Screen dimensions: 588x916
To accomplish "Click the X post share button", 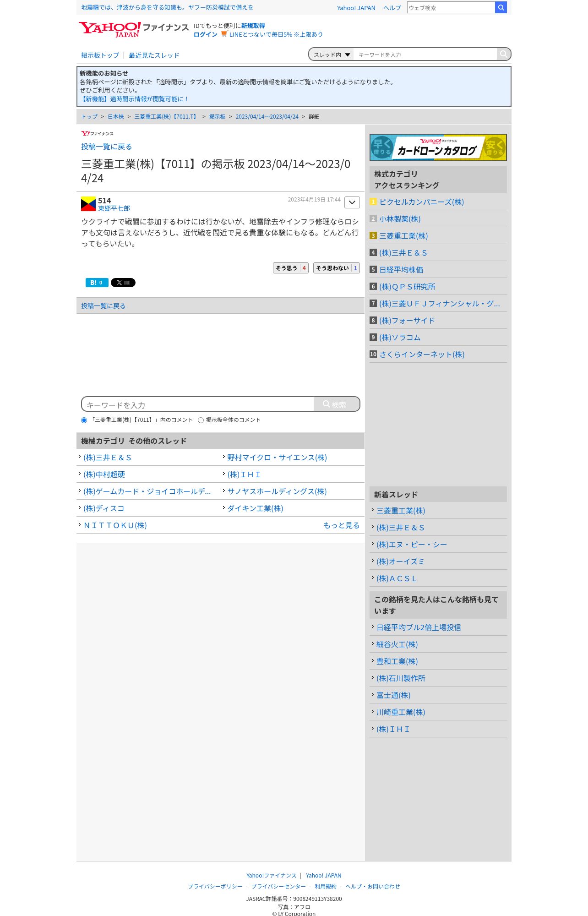I will 123,283.
